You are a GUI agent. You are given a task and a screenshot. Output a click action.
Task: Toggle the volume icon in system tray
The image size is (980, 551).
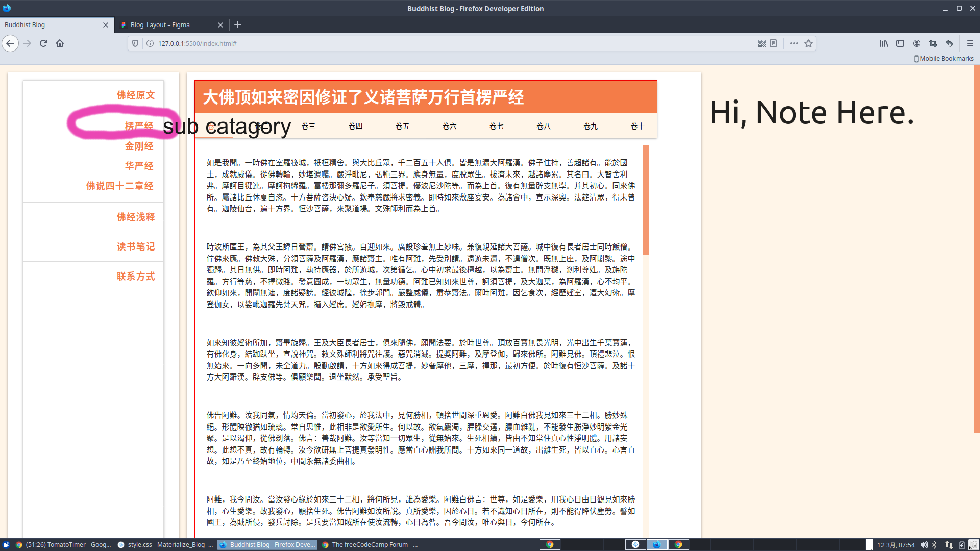(924, 545)
